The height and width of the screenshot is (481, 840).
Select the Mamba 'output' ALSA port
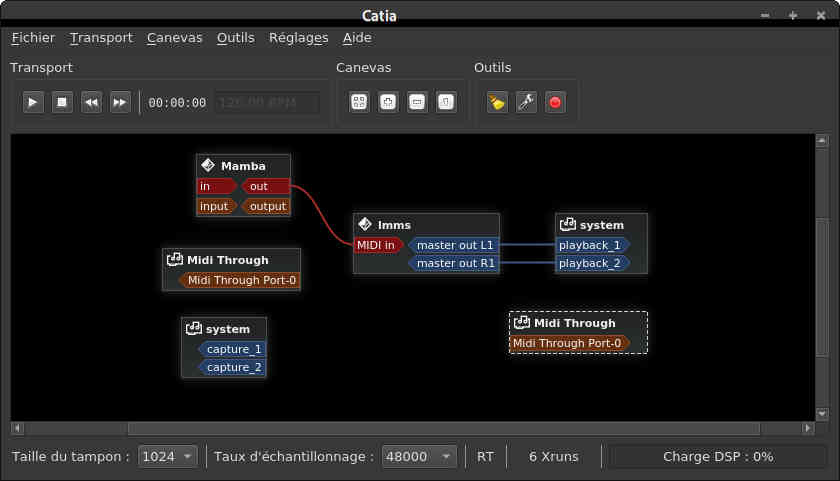(265, 206)
